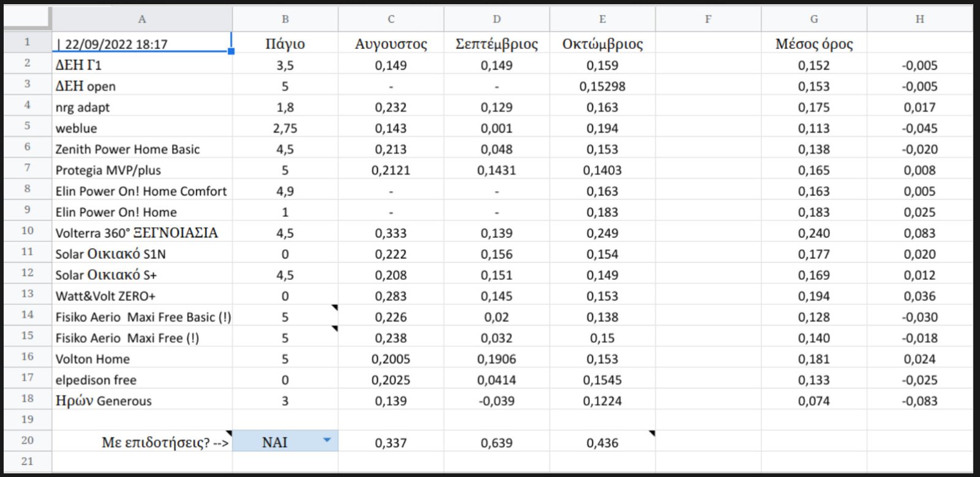This screenshot has width=980, height=477.
Task: Select row 10 header
Action: point(28,231)
